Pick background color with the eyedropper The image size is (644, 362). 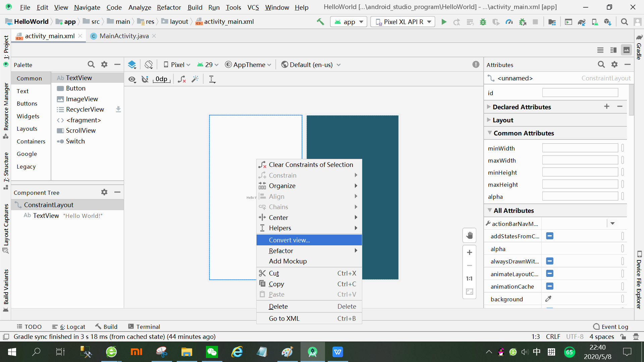click(x=548, y=299)
